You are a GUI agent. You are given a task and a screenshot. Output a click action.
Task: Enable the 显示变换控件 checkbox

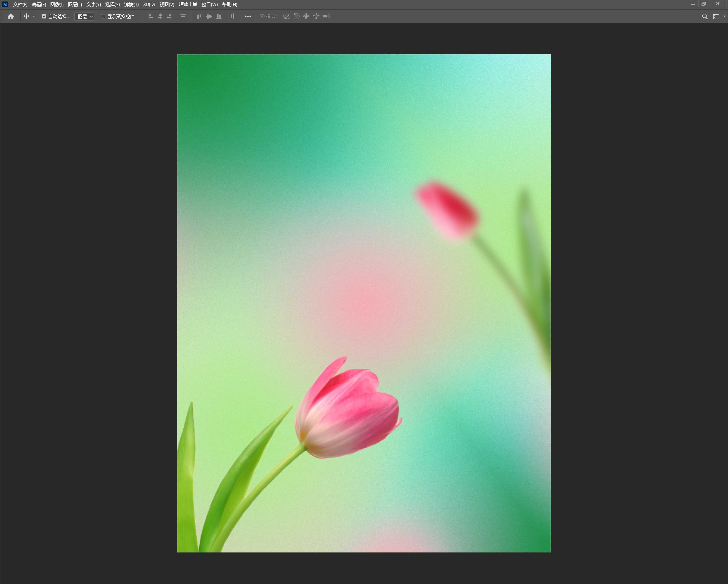tap(103, 16)
